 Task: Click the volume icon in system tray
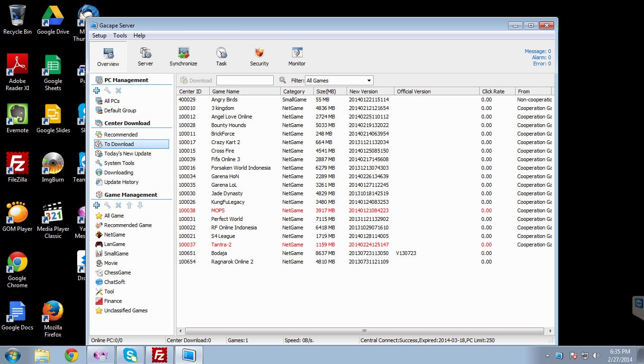click(596, 355)
